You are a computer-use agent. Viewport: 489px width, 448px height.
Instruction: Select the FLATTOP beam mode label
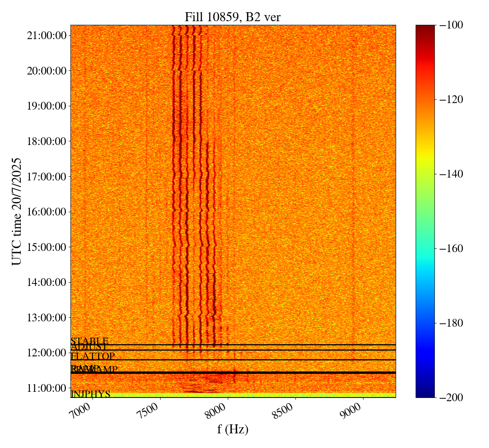[x=93, y=356]
